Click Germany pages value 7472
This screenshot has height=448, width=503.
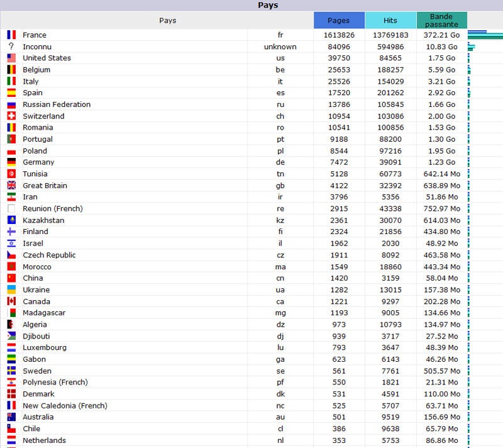coord(339,162)
